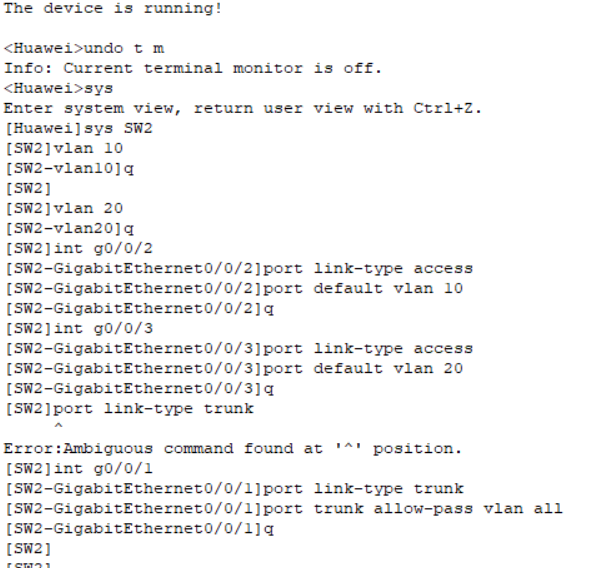Click the 'Error:Ambiguous command found' message
This screenshot has height=568, width=602.
point(232,449)
